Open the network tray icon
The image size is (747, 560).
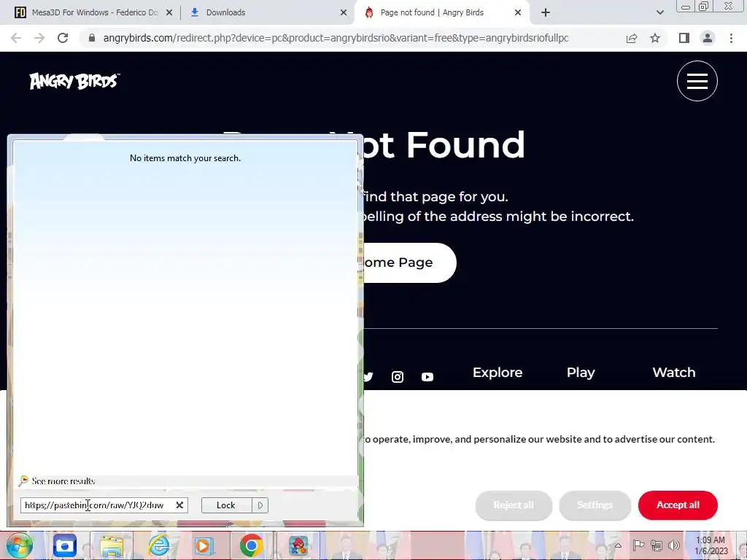point(657,545)
